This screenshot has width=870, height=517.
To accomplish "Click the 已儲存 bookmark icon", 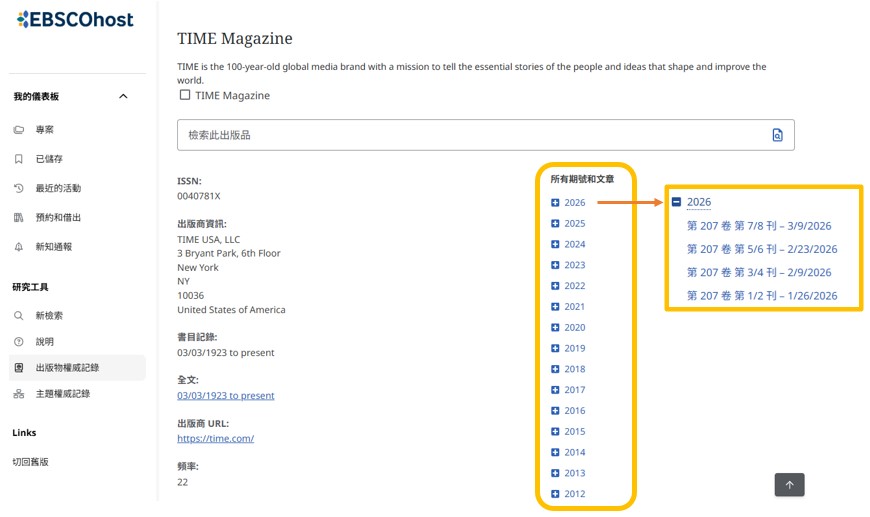I will [19, 159].
